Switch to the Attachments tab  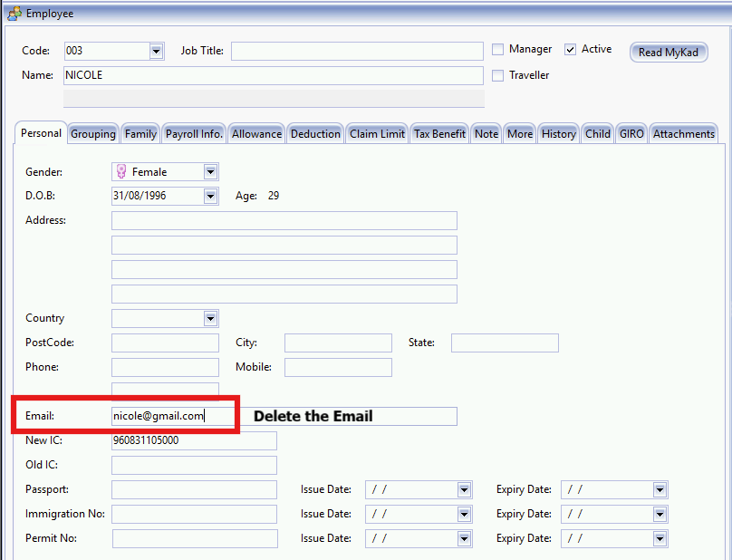(683, 132)
